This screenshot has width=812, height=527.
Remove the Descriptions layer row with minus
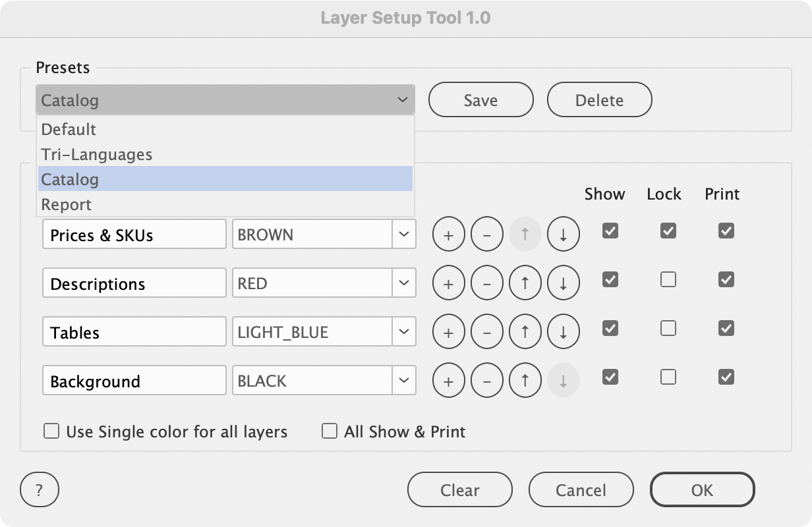(x=486, y=284)
